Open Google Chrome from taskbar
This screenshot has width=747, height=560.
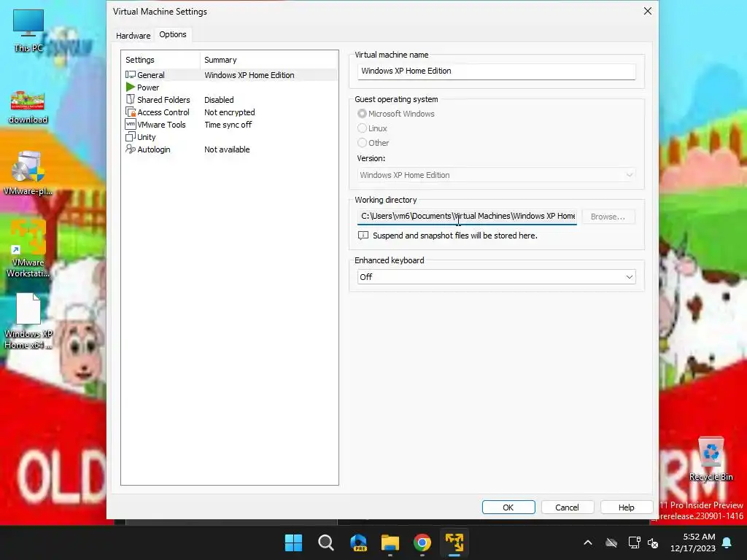coord(422,542)
